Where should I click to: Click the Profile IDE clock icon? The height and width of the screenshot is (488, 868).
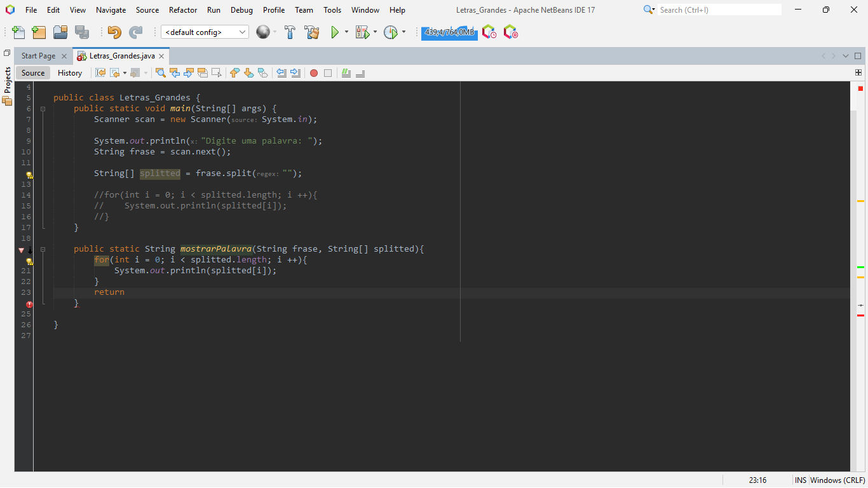click(x=489, y=32)
